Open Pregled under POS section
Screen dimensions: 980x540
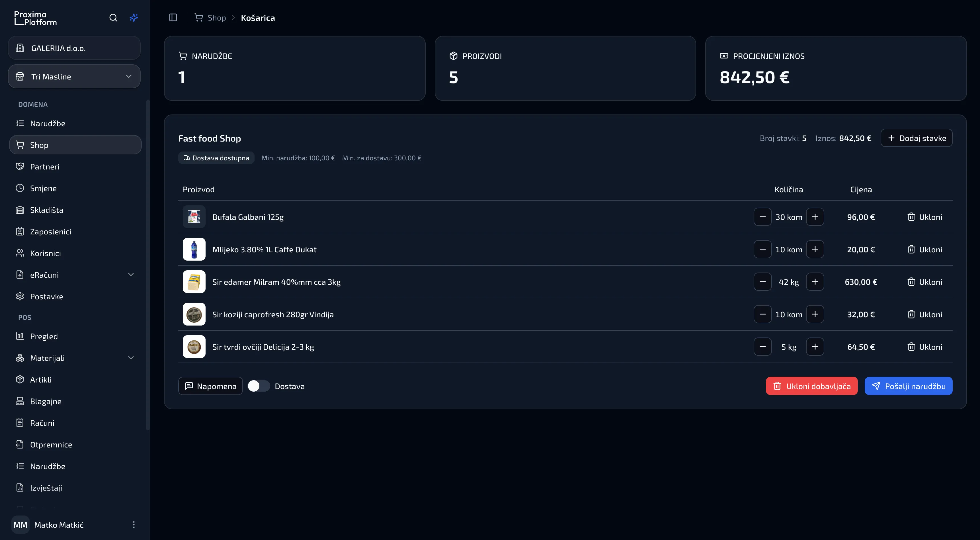tap(75, 336)
